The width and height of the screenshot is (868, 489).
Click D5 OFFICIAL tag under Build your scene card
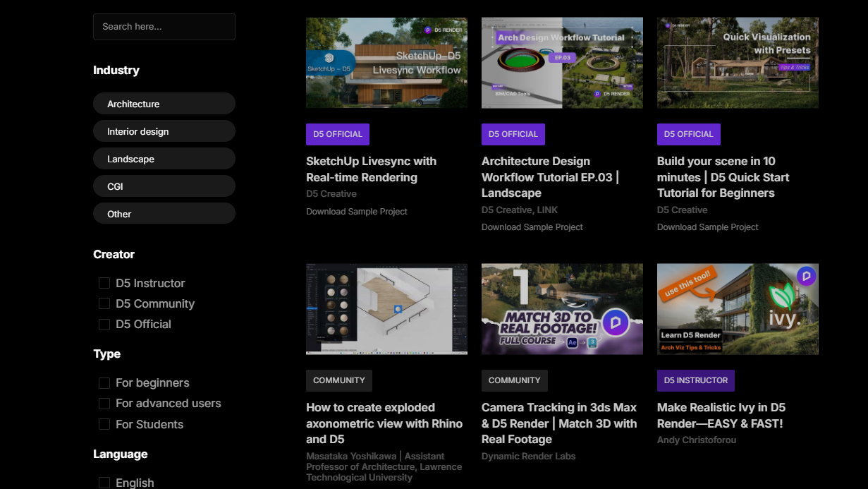pyautogui.click(x=689, y=134)
